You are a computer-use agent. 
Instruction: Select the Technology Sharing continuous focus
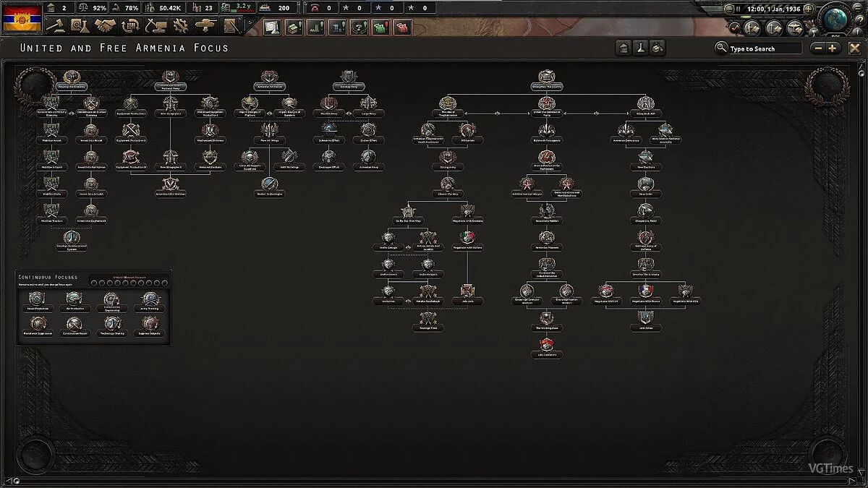(x=112, y=324)
